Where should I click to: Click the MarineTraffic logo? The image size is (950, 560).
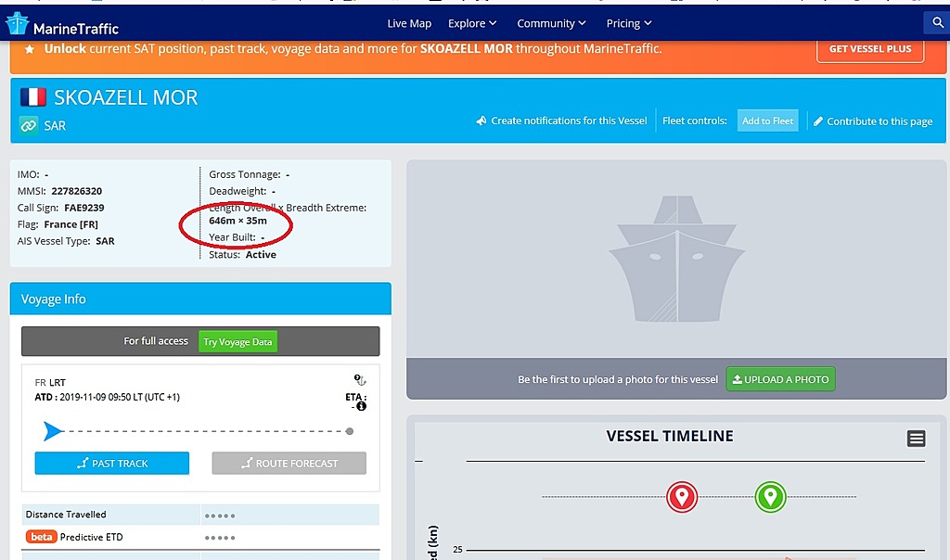[62, 24]
